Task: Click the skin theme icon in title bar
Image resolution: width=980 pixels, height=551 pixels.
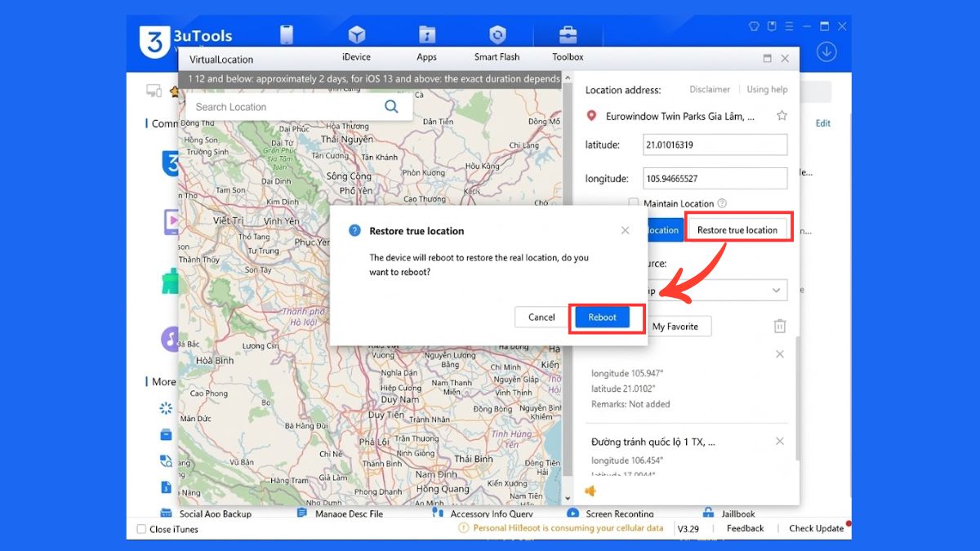Action: click(x=754, y=26)
